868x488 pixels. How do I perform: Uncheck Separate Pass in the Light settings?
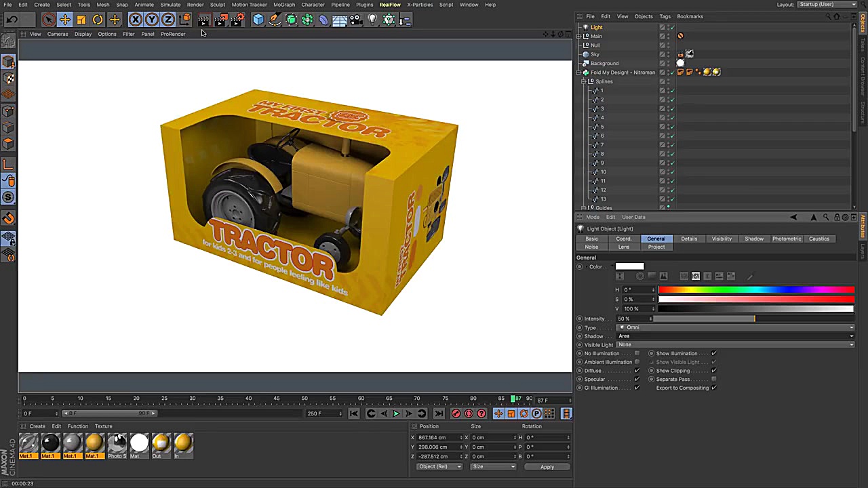pyautogui.click(x=713, y=379)
